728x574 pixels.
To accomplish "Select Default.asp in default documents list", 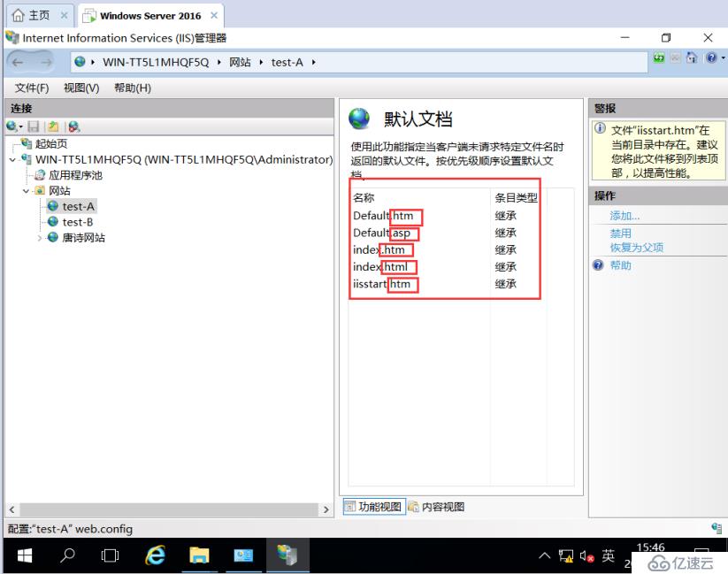I will point(381,233).
